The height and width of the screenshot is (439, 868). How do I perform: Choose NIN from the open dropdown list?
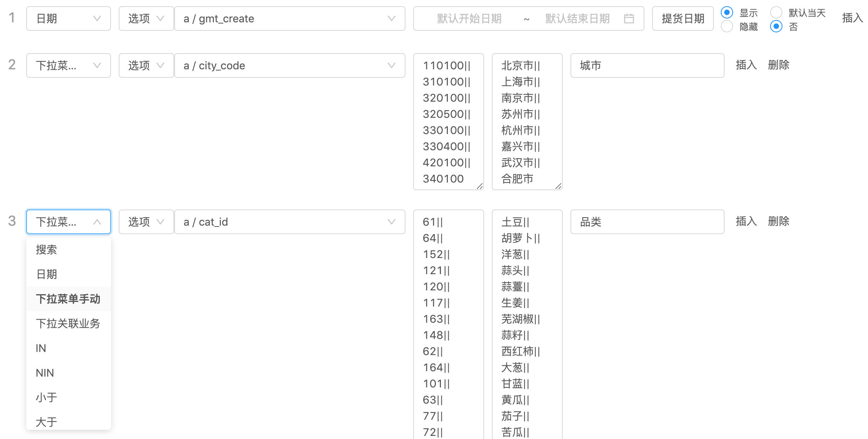click(x=45, y=373)
